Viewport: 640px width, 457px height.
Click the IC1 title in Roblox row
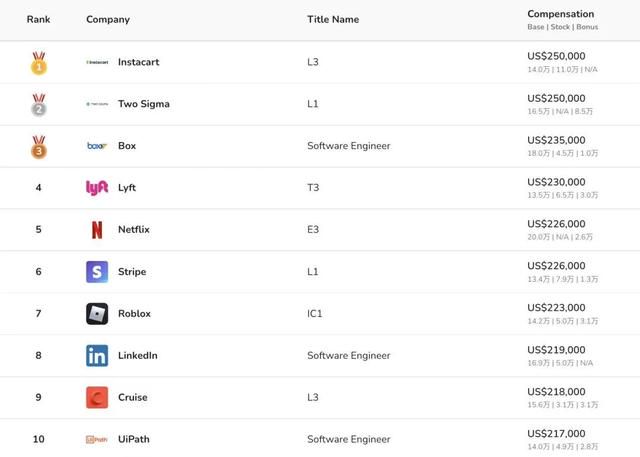(x=315, y=314)
